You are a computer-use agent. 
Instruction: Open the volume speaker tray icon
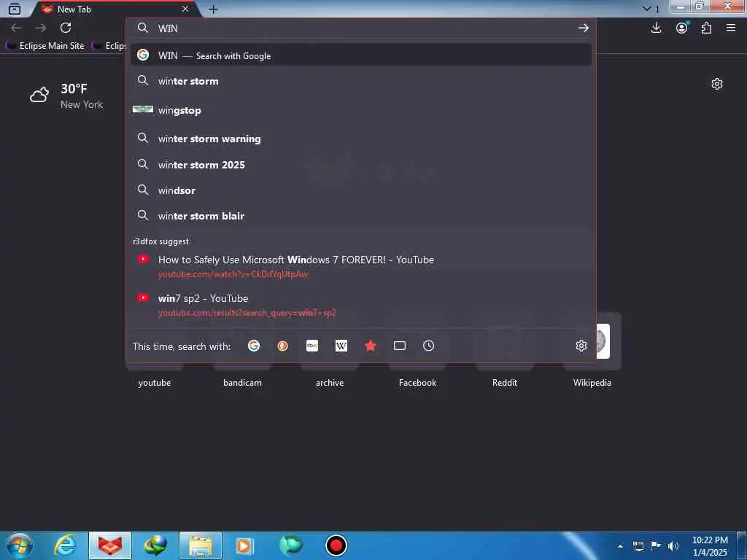[x=673, y=546]
